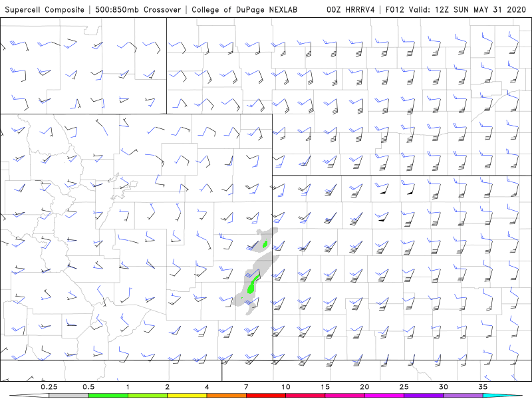
Task: Click the gray 0.25–0.5 legend swatch
Action: 68,396
